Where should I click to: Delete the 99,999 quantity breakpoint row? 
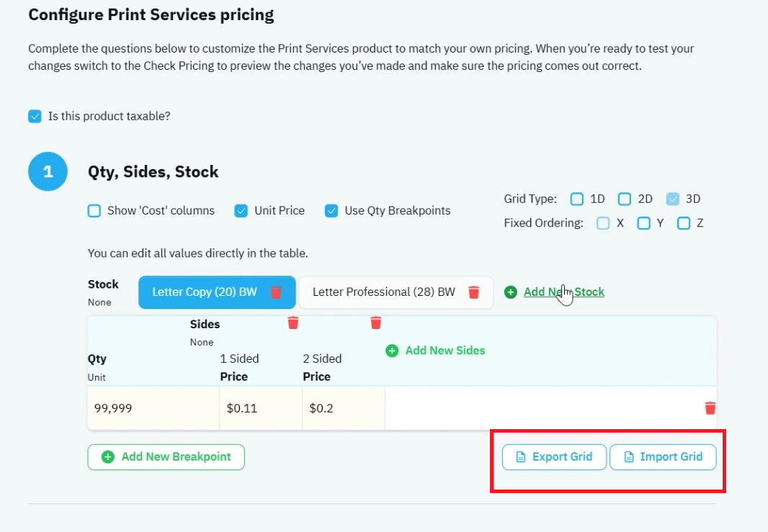click(x=710, y=407)
